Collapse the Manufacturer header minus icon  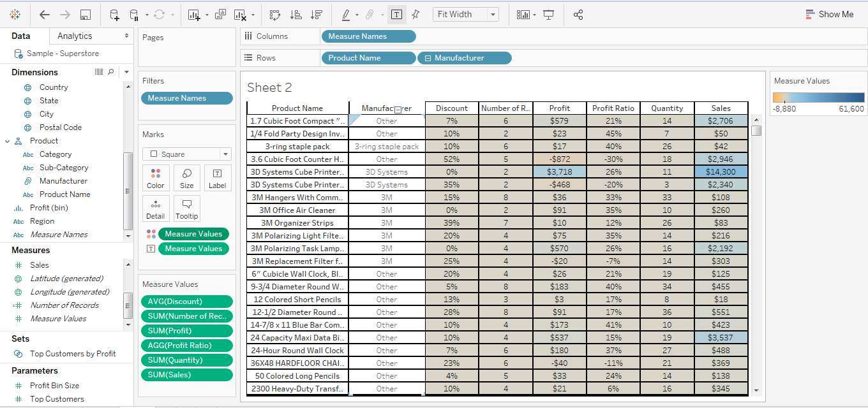(x=398, y=110)
